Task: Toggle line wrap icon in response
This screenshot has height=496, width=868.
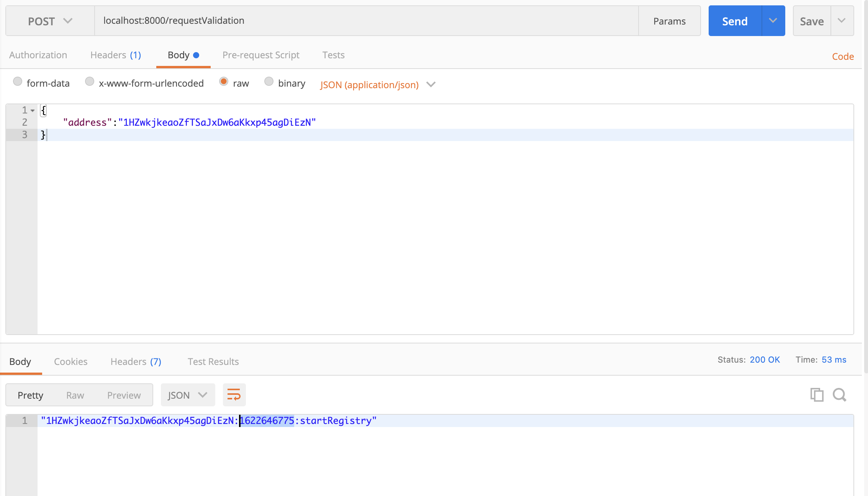Action: [x=234, y=395]
